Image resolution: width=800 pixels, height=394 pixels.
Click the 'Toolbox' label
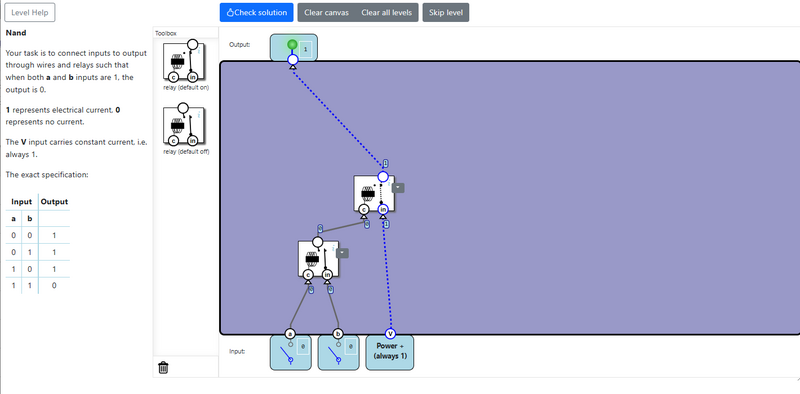[166, 33]
